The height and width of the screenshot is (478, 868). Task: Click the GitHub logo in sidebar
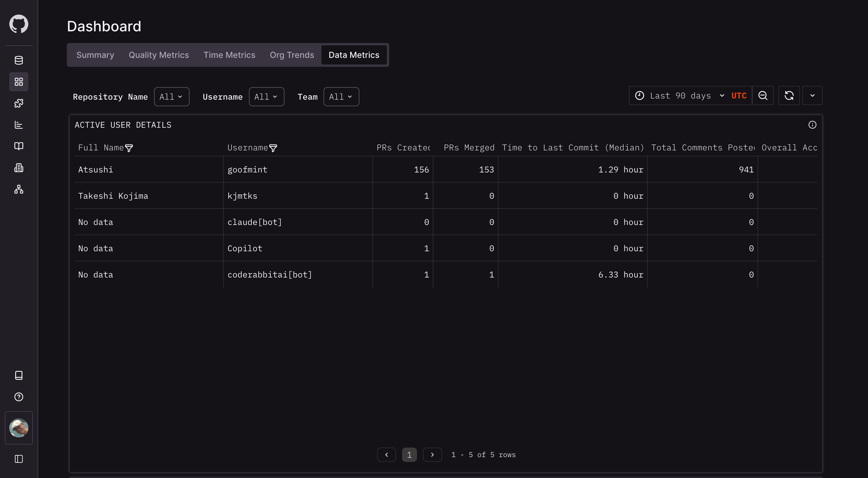pyautogui.click(x=19, y=24)
